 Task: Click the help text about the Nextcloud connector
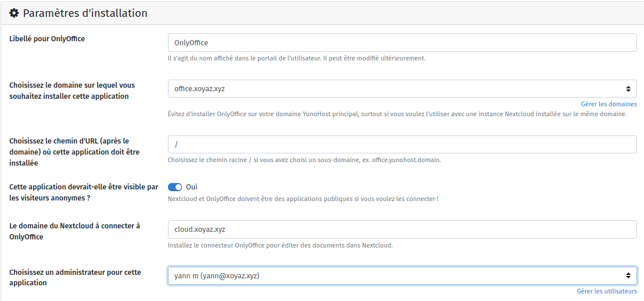point(280,245)
